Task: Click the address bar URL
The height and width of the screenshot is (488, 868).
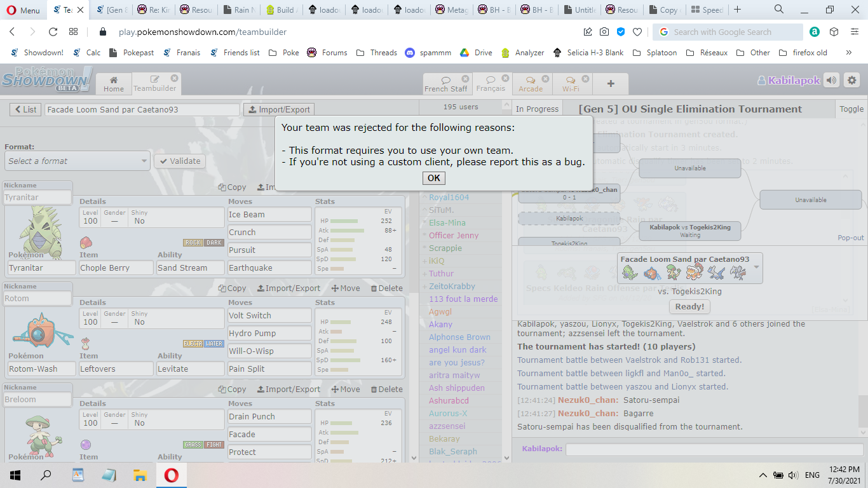Action: tap(202, 32)
